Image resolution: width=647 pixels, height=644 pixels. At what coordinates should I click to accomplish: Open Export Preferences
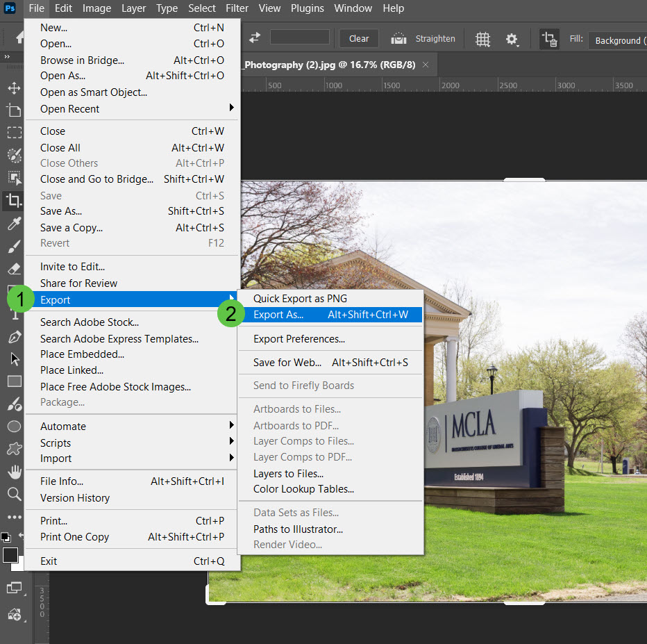pos(330,339)
